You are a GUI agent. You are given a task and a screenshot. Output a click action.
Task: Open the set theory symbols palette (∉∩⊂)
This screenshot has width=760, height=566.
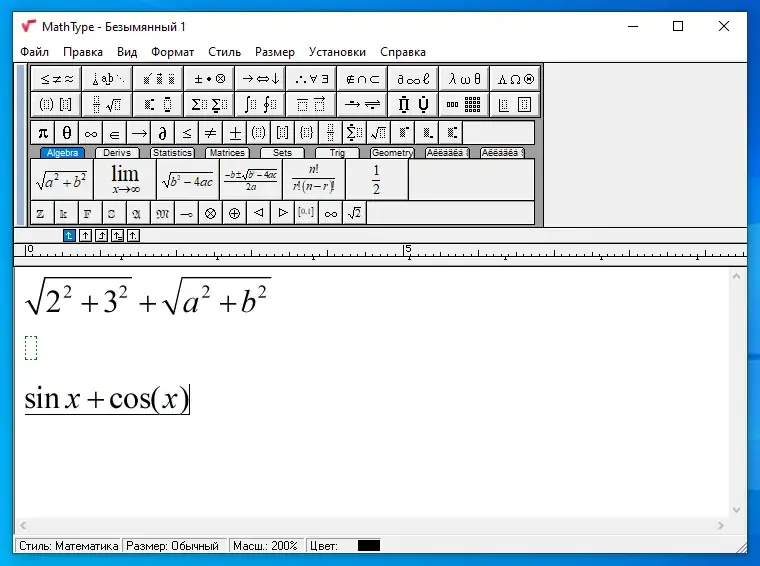pos(362,79)
